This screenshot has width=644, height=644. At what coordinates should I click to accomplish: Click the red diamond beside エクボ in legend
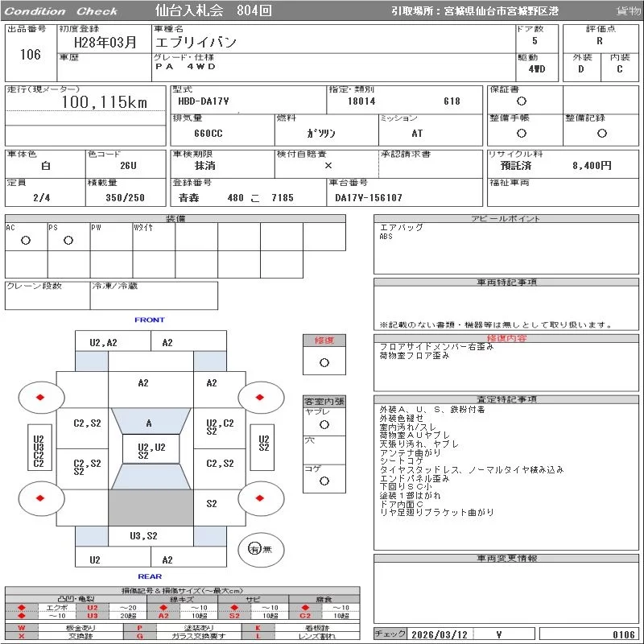22,607
